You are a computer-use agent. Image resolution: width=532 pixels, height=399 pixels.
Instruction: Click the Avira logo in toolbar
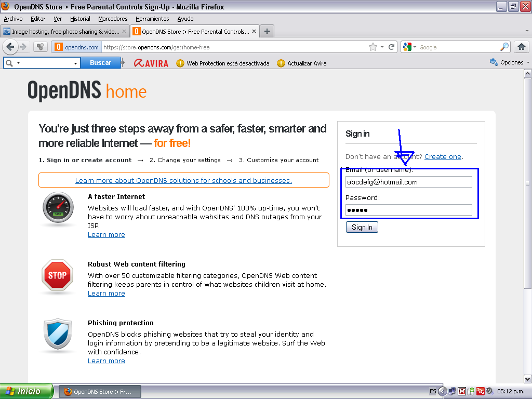(x=151, y=63)
